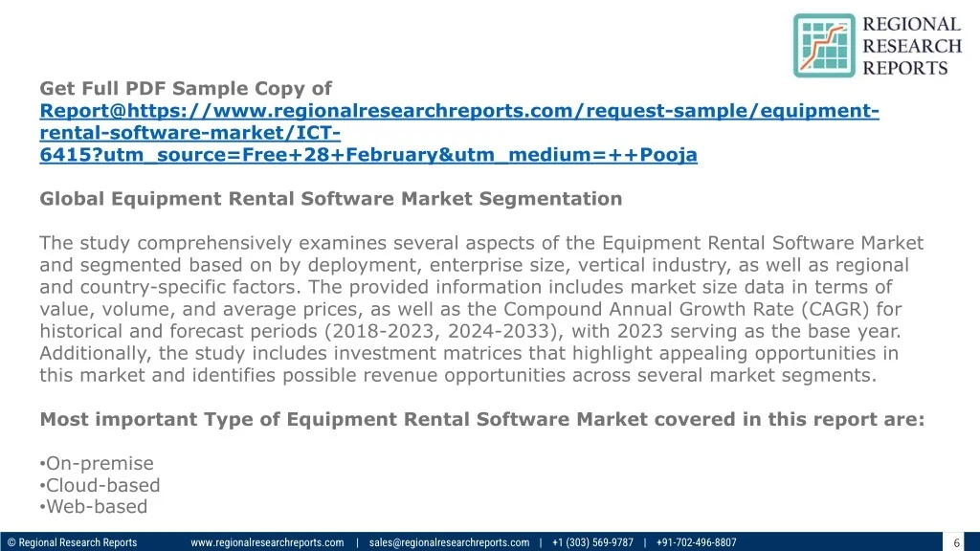Screen dimensions: 980x551
Task: Click 'Most important Type of Equipment' heading
Action: click(482, 419)
